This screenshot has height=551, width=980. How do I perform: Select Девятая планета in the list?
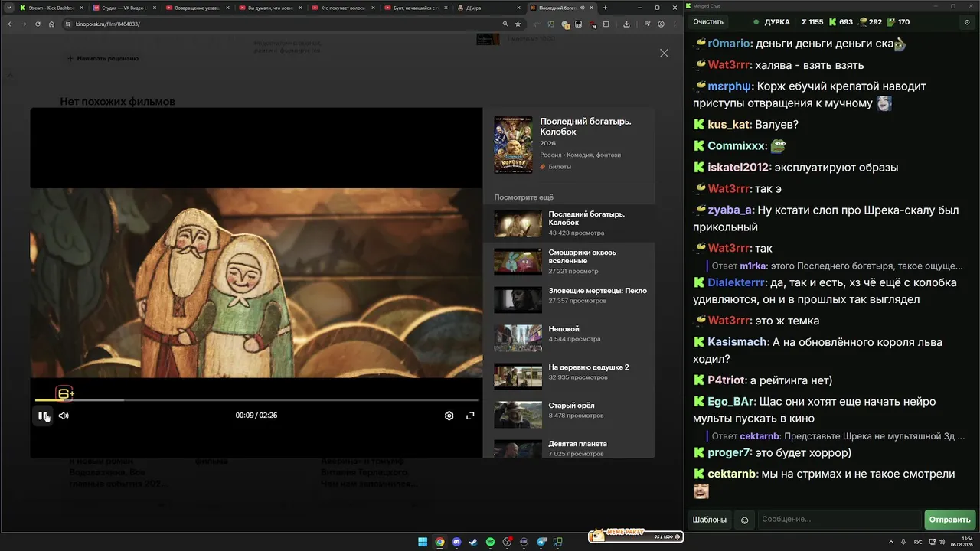(x=568, y=448)
